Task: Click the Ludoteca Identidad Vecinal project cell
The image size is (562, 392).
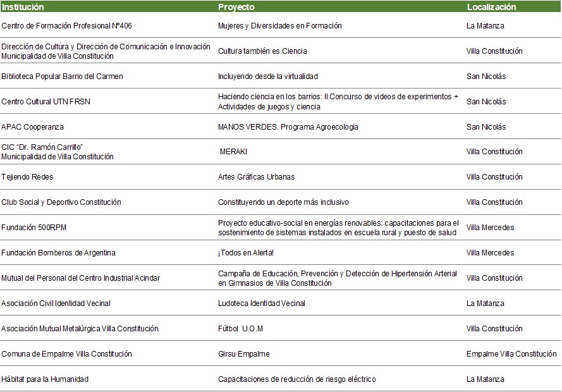Action: [x=261, y=303]
